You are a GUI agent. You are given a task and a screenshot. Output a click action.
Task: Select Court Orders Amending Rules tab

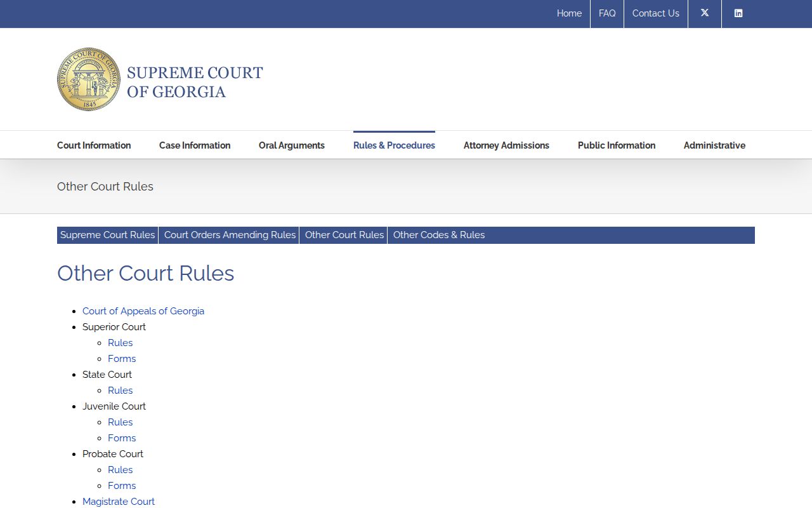coord(230,235)
